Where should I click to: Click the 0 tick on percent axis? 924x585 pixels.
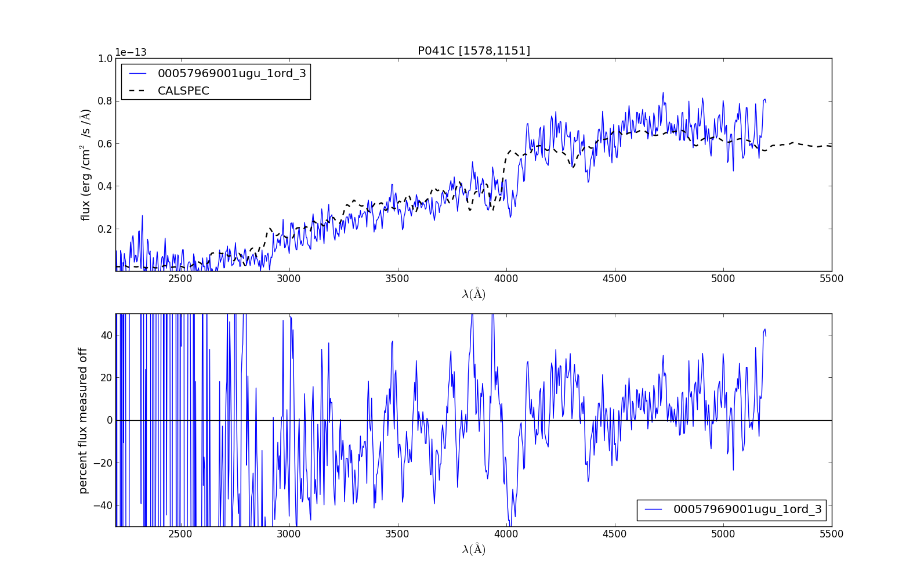coord(109,420)
